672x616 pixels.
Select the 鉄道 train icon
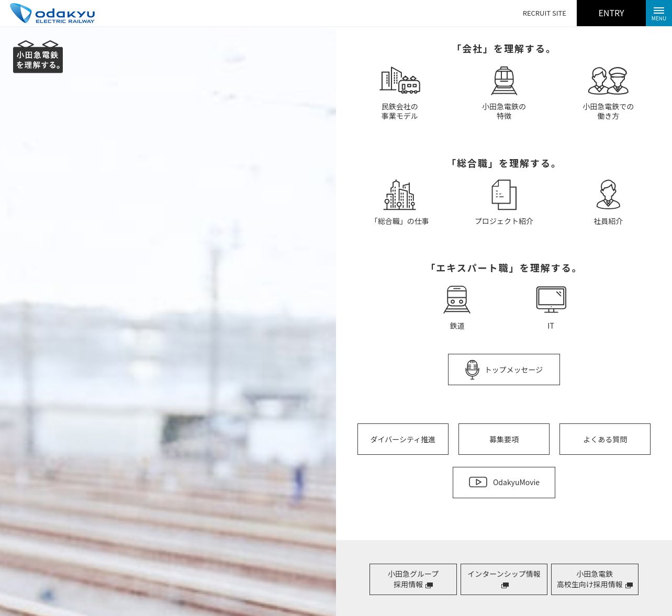coord(457,299)
